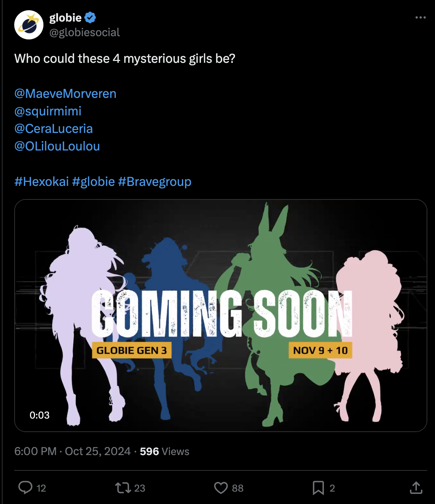Click the @globiesocial handle

85,32
